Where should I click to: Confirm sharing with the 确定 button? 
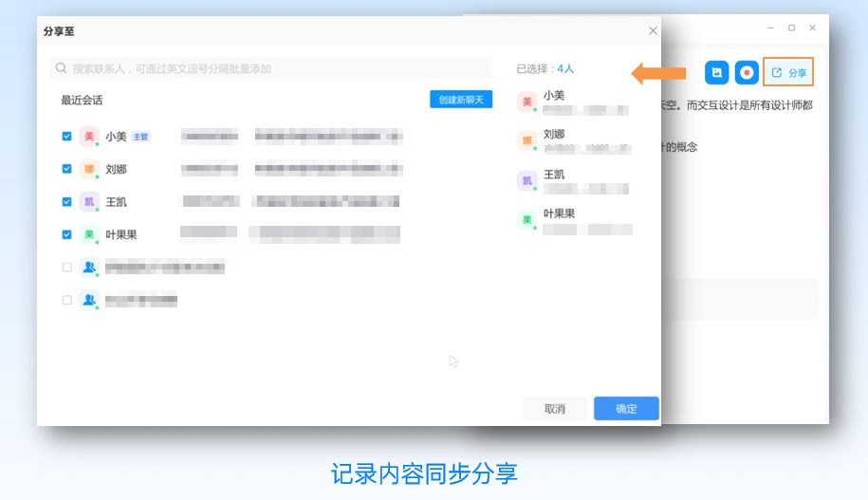click(626, 409)
